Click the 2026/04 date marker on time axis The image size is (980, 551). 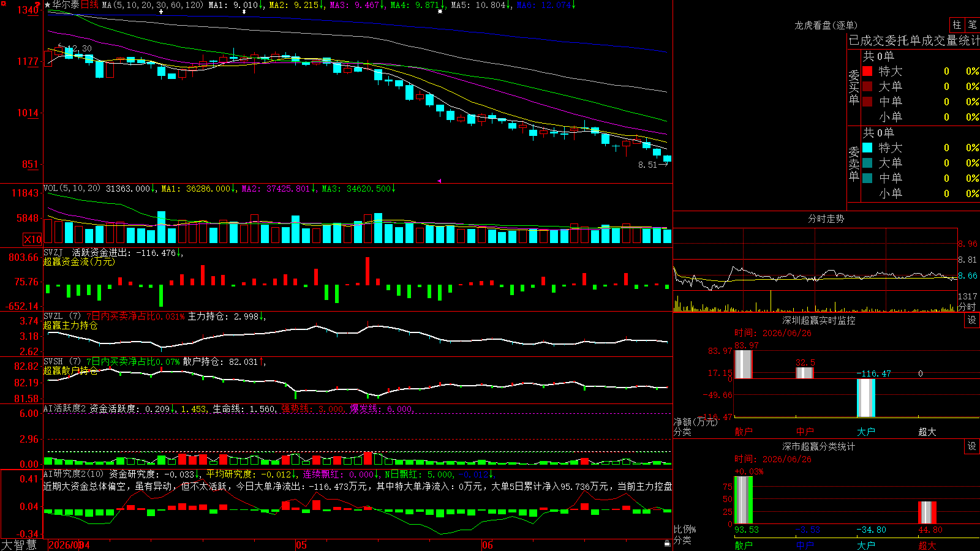click(x=69, y=545)
